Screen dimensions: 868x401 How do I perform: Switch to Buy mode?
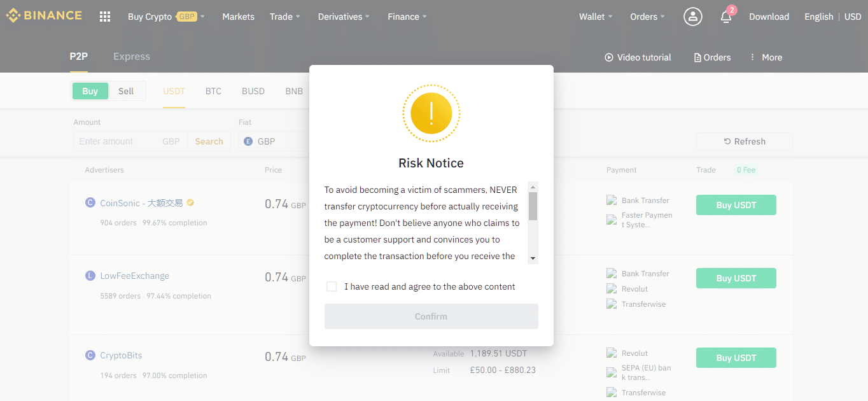click(90, 91)
